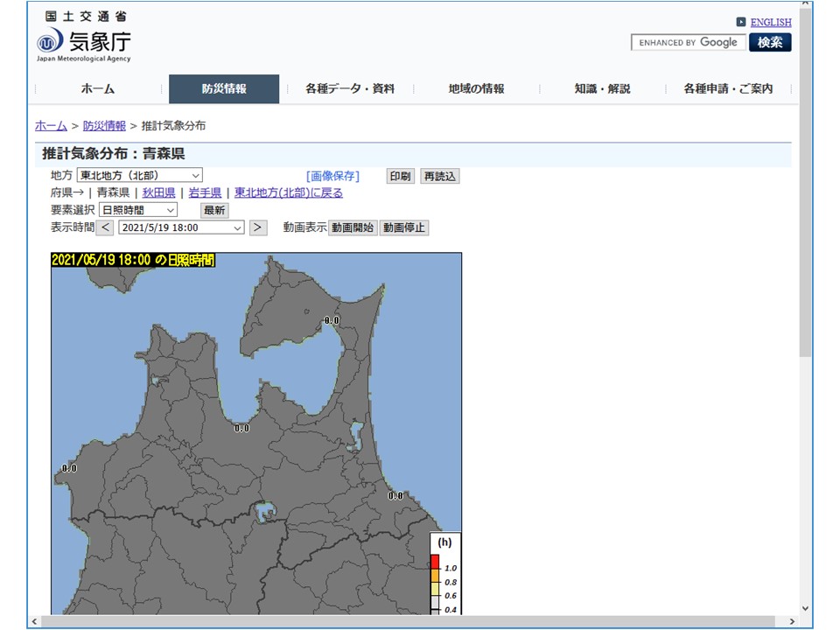Expand the 要素選択 element dropdown

(x=138, y=210)
